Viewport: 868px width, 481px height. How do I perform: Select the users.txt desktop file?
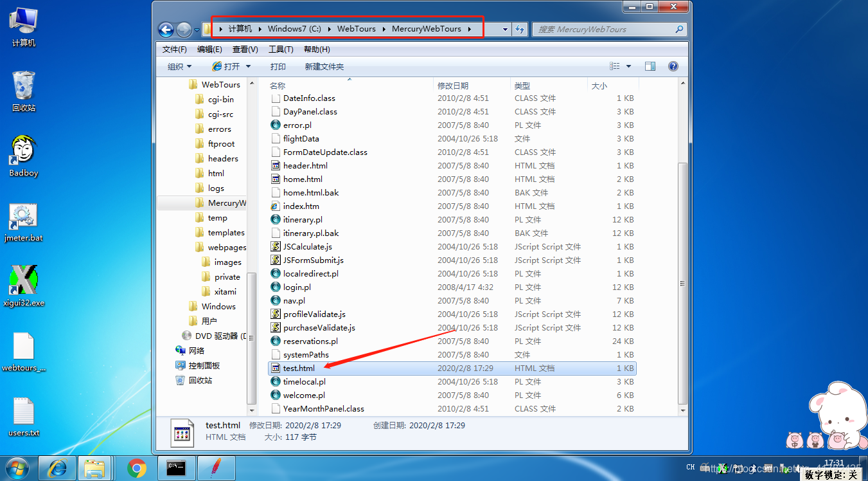(24, 417)
